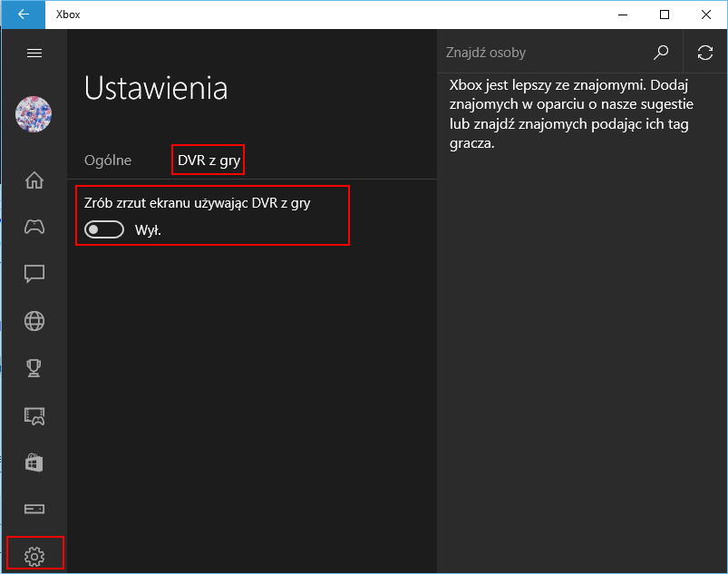Click the Ustawienia heading
This screenshot has height=574, width=728.
[156, 88]
